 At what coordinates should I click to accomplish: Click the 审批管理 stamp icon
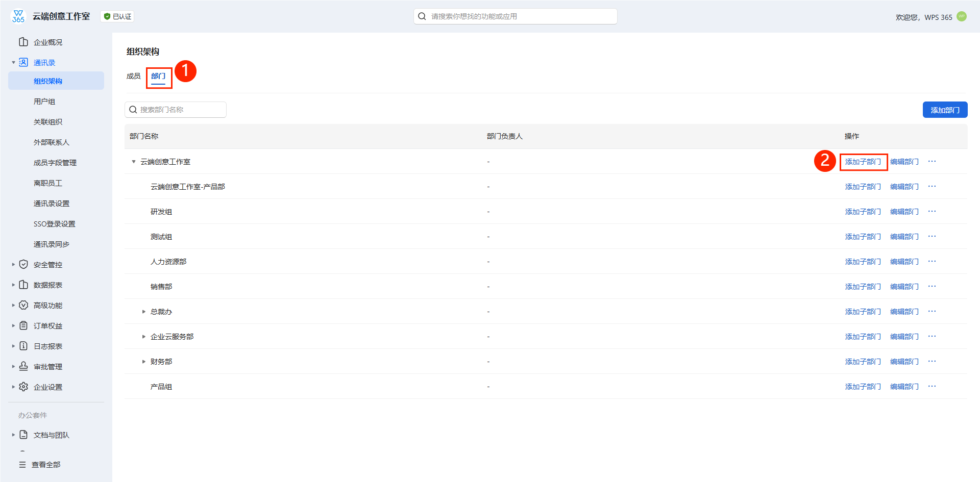pos(23,366)
